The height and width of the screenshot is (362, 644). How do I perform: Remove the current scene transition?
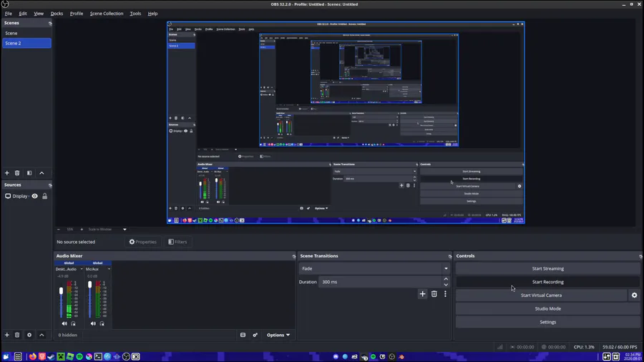[x=434, y=294]
